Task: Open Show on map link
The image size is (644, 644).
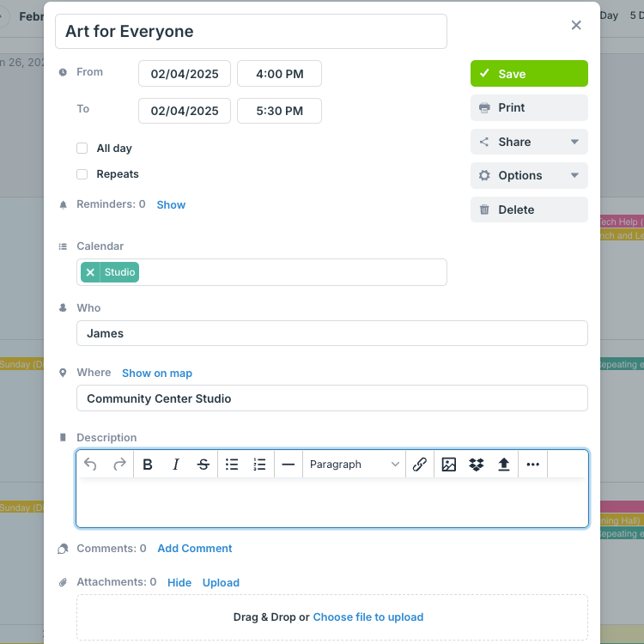Action: (x=157, y=373)
